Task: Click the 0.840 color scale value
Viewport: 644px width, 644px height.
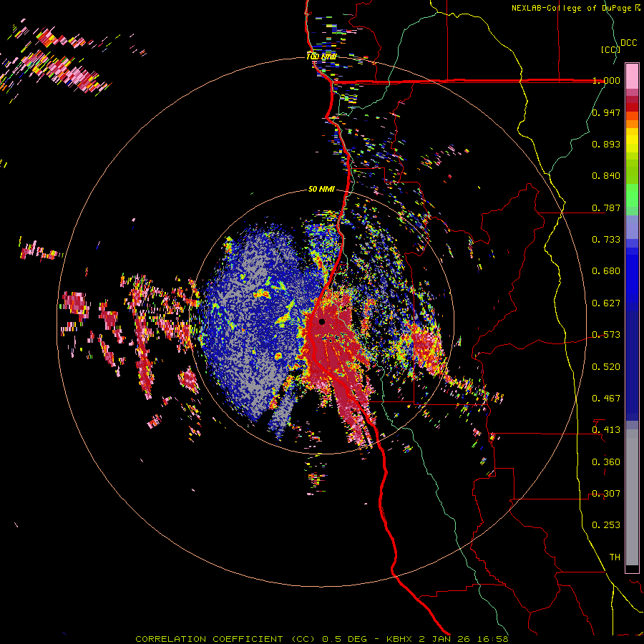Action: click(606, 176)
